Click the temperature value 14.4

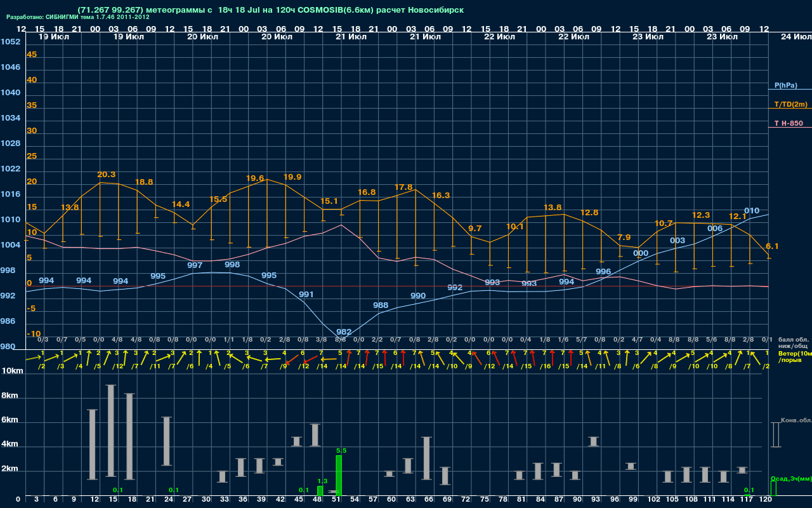pyautogui.click(x=181, y=204)
